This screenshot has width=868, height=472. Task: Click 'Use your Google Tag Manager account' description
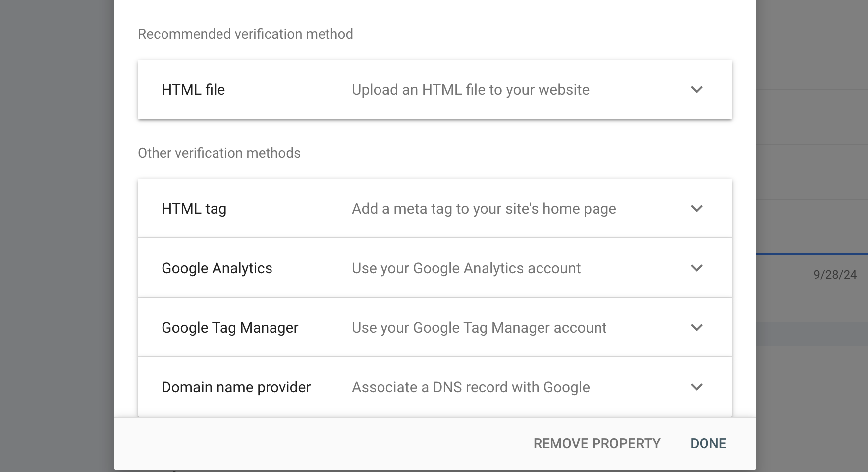479,328
